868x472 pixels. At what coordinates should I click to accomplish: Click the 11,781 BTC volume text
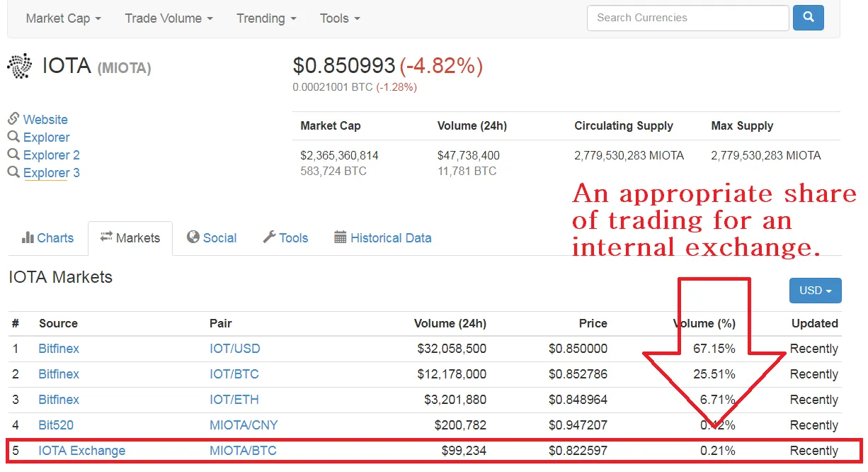click(467, 171)
